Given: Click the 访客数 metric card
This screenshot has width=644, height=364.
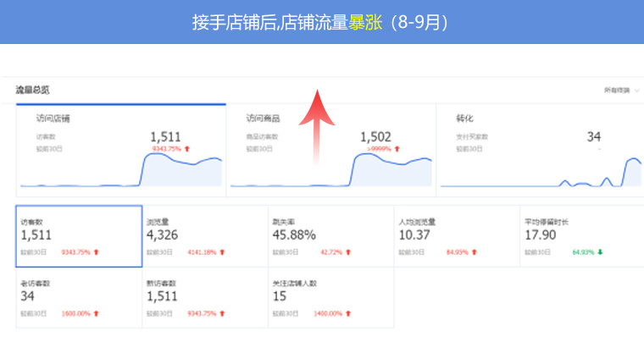Looking at the screenshot, I should tap(79, 236).
